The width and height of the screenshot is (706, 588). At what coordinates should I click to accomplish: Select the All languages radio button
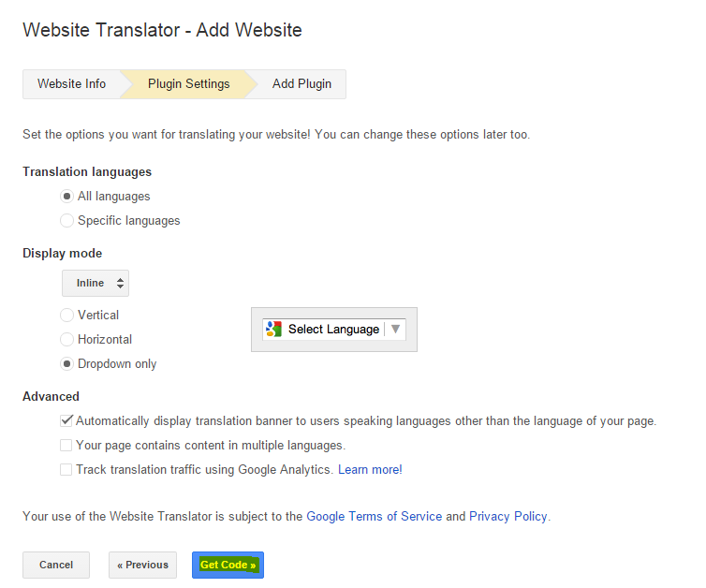66,197
